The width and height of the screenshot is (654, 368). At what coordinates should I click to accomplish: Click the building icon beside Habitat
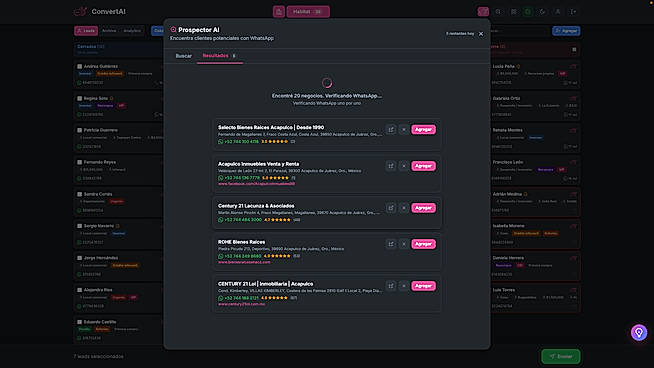(279, 12)
